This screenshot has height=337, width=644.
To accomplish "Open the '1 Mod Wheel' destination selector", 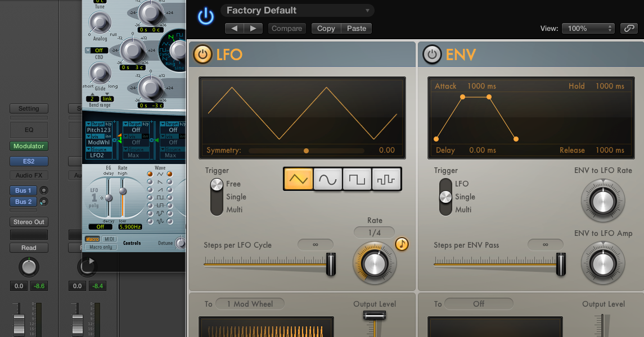I will coord(250,303).
